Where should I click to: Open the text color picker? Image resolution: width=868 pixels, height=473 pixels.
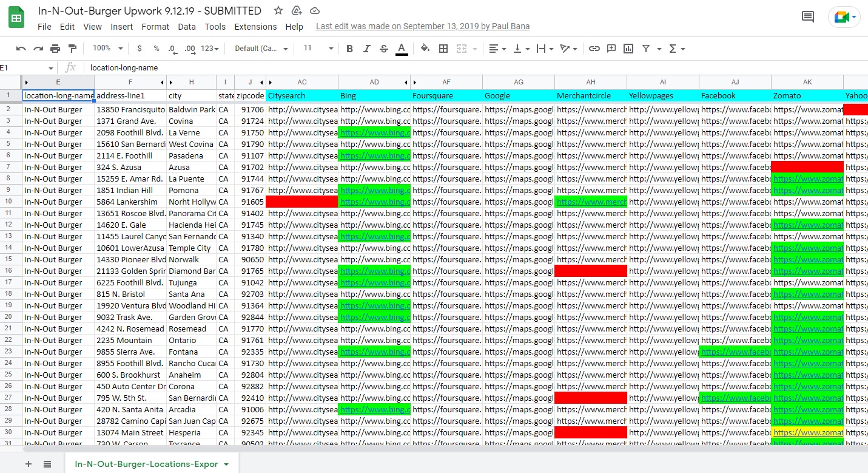tap(402, 49)
